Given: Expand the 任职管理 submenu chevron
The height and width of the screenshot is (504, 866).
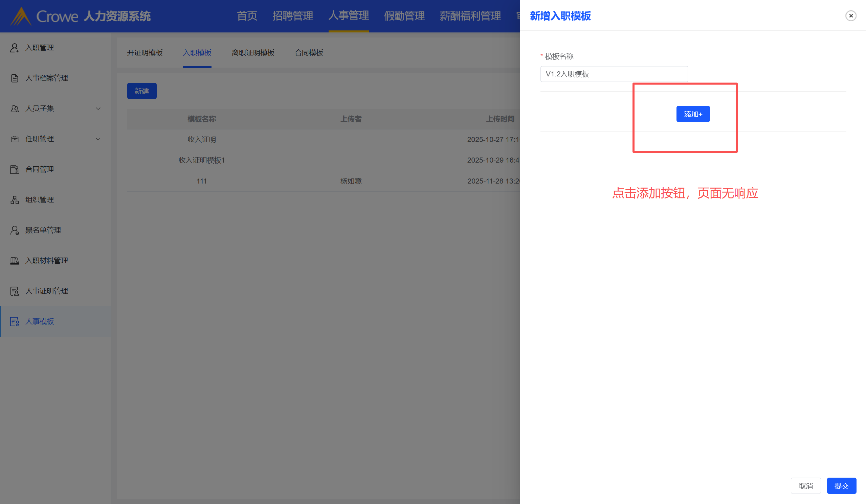Looking at the screenshot, I should tap(98, 139).
